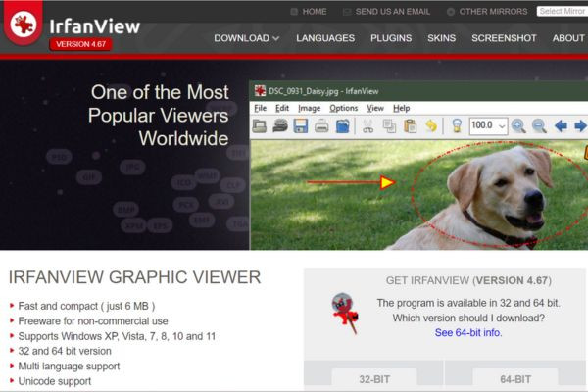Click the Print toolbar icon
588x392 pixels.
[x=321, y=126]
